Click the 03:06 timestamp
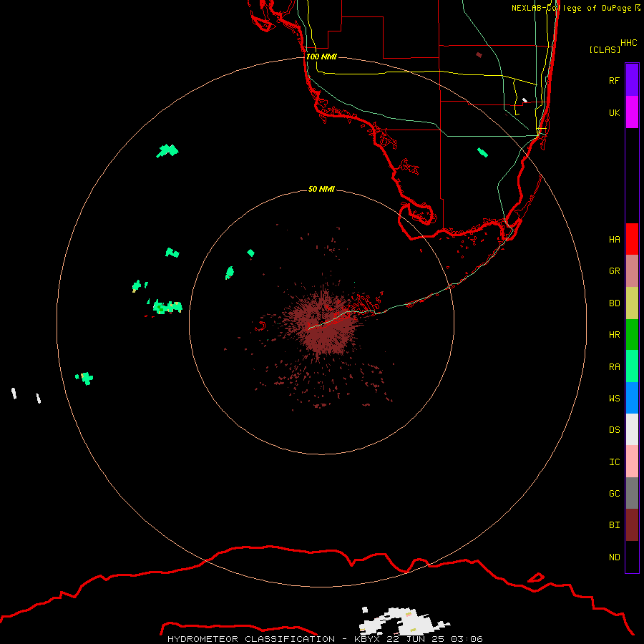 pos(466,639)
